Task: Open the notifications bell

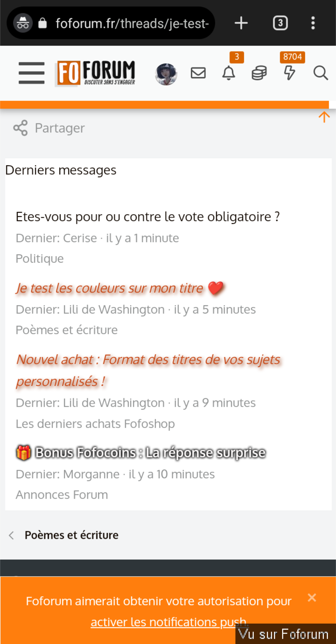Action: click(x=229, y=73)
